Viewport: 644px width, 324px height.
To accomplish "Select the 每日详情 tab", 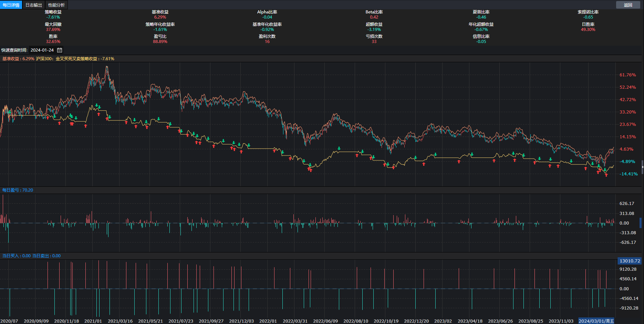I will [x=11, y=5].
